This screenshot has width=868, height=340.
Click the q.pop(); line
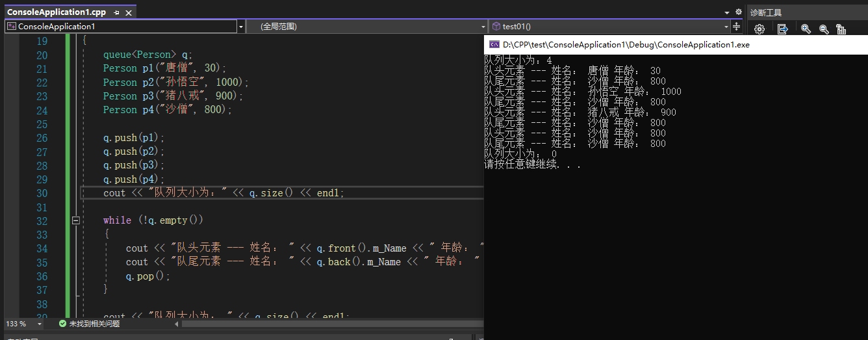pos(147,276)
